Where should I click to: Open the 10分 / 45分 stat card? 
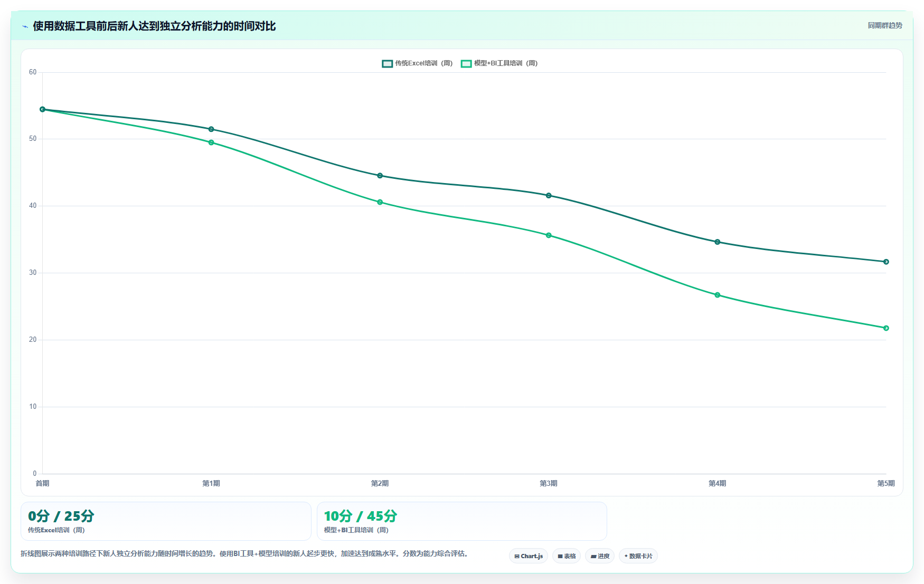tap(461, 521)
